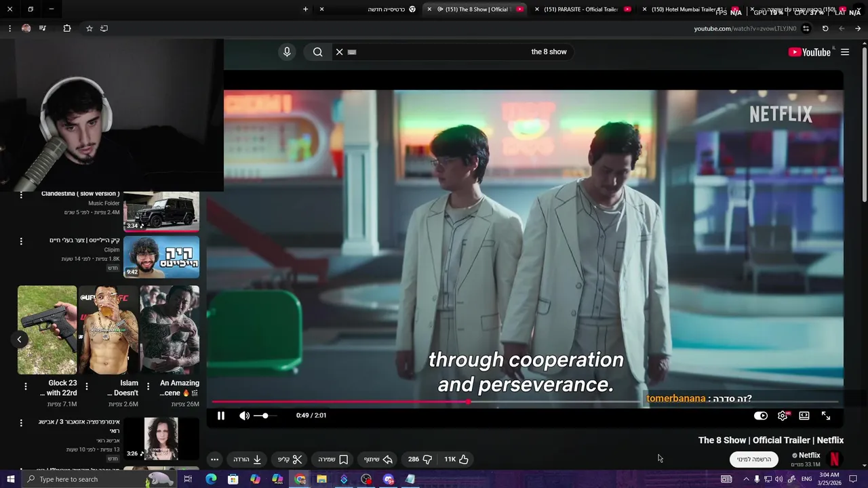Image resolution: width=868 pixels, height=488 pixels.
Task: Close the PARASITE trailer tab
Action: coord(537,9)
